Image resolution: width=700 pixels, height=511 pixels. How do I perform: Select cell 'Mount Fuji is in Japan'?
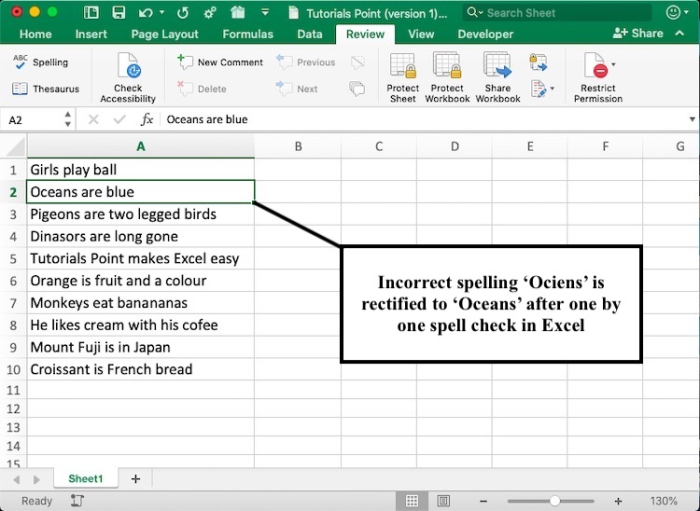(x=141, y=347)
